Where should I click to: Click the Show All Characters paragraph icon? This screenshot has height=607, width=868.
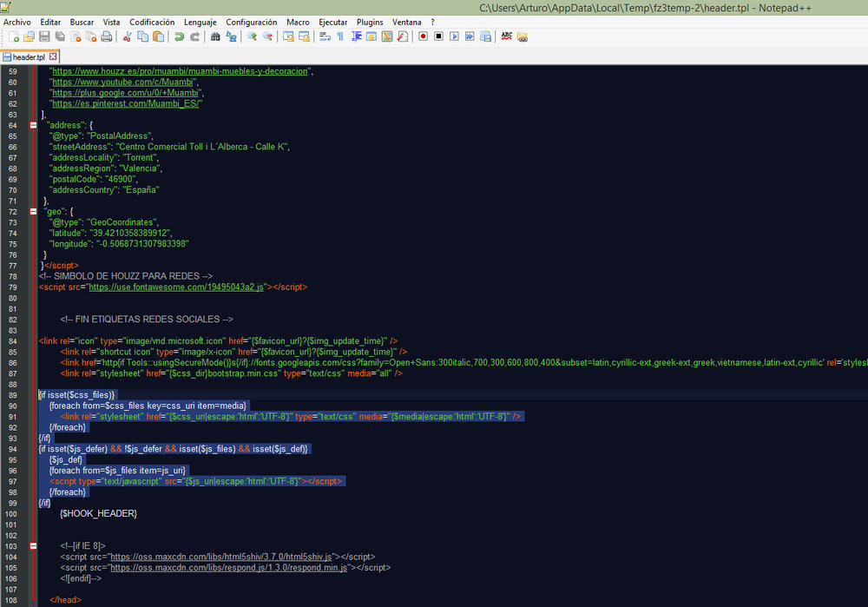tap(339, 36)
